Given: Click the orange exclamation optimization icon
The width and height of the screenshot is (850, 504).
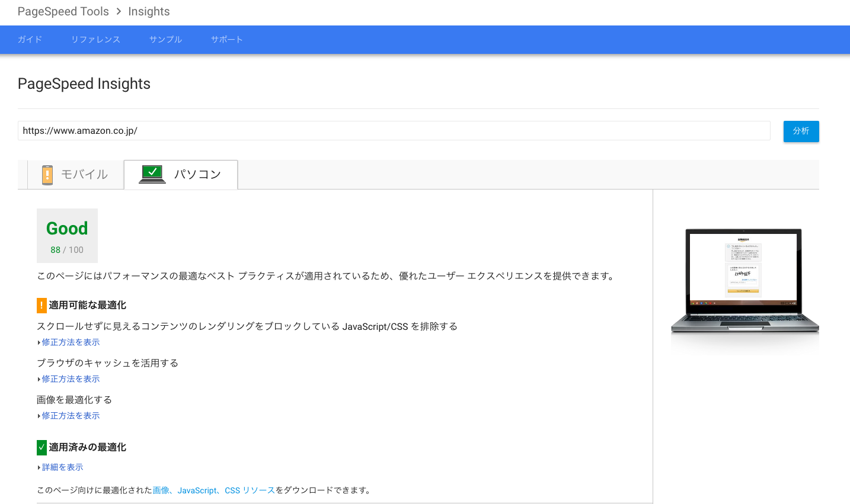Looking at the screenshot, I should 41,306.
